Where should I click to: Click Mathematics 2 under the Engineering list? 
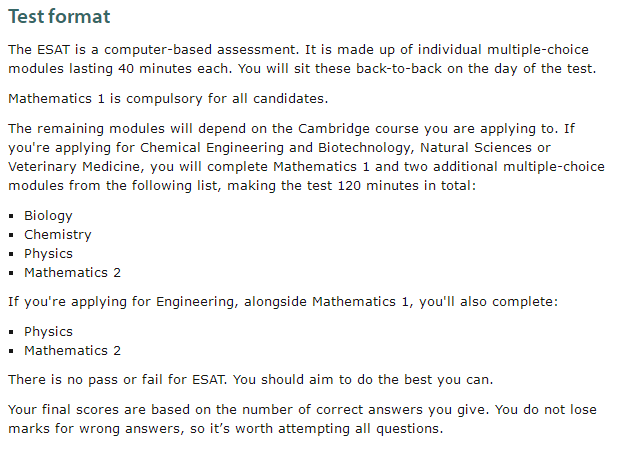[73, 351]
